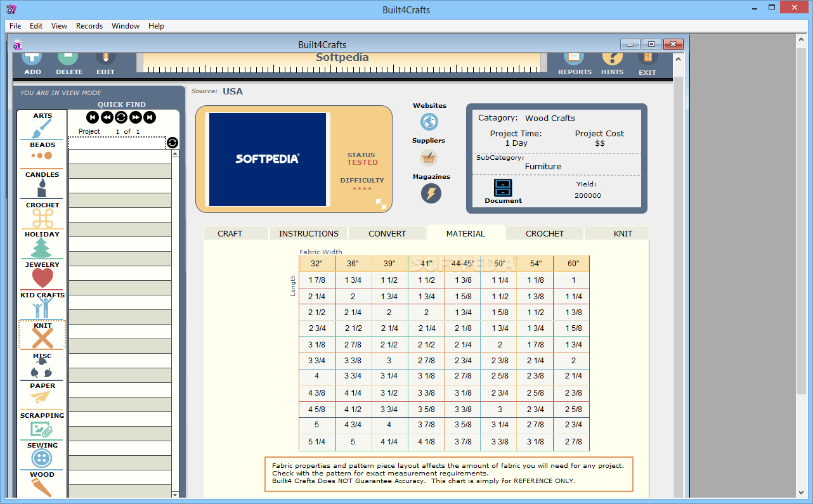Screen dimensions: 813x504
Task: Click the Softpedia project thumbnail image
Action: coord(267,159)
